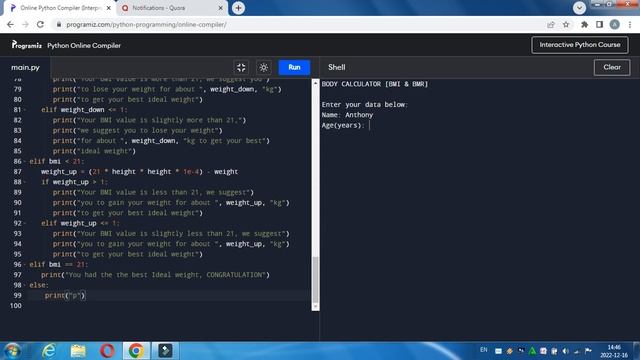Click the Chrome taskbar icon
The width and height of the screenshot is (640, 360).
(136, 351)
